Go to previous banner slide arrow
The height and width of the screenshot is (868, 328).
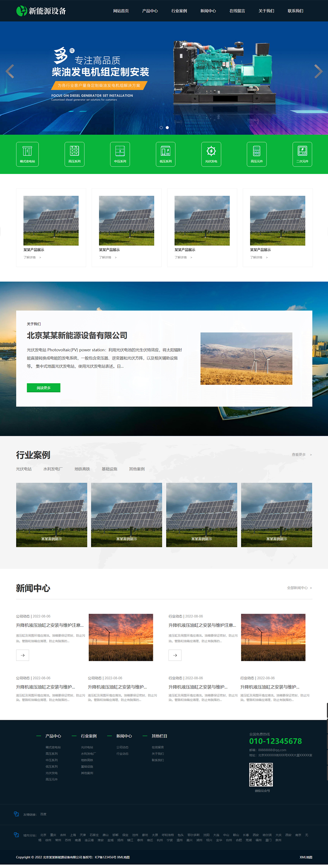[10, 71]
